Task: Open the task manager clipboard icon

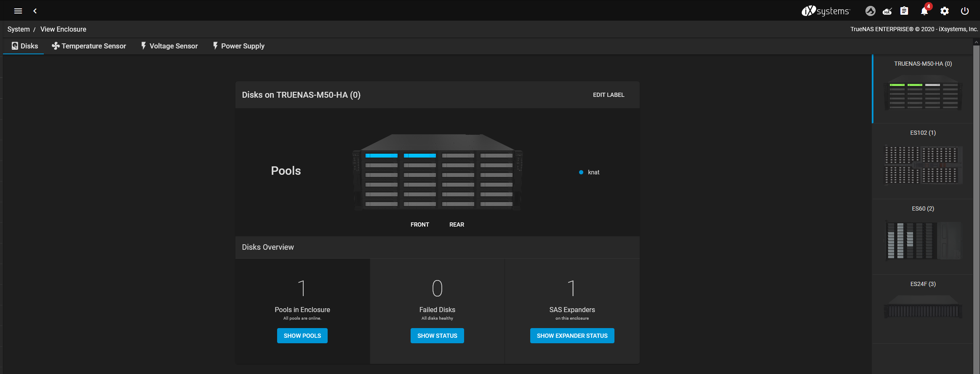Action: tap(904, 11)
